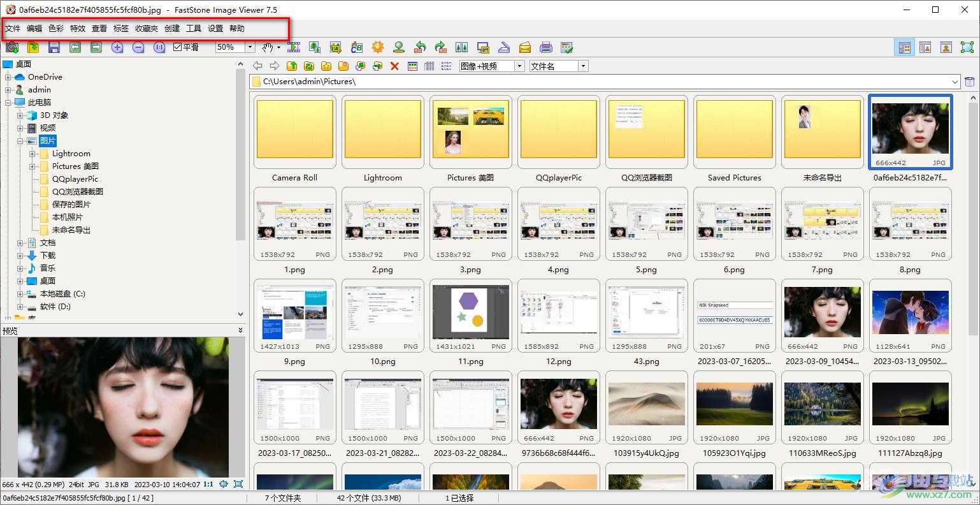
Task: Open the 色彩 menu
Action: click(56, 29)
